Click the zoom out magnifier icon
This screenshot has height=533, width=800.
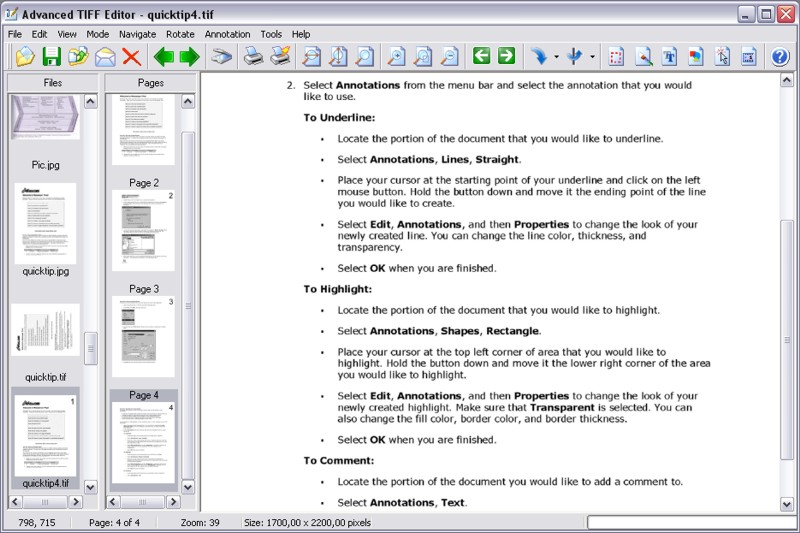coord(449,56)
